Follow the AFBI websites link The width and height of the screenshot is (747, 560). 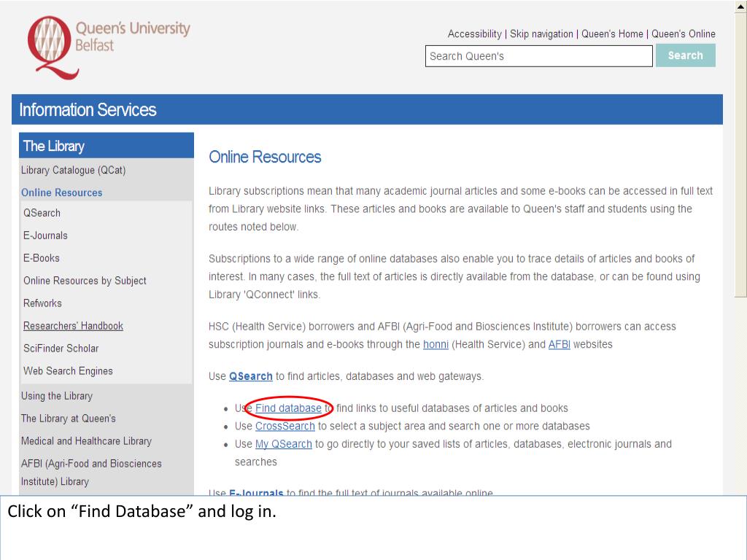point(560,344)
